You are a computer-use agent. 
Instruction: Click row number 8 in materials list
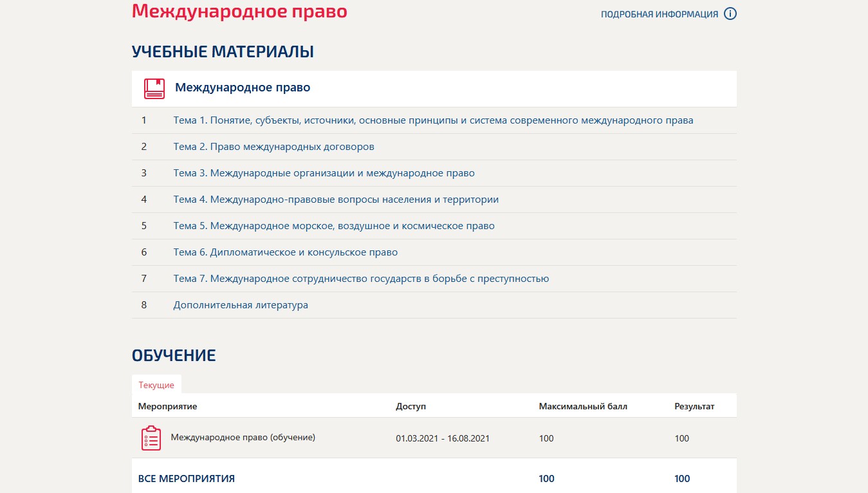[x=144, y=305]
